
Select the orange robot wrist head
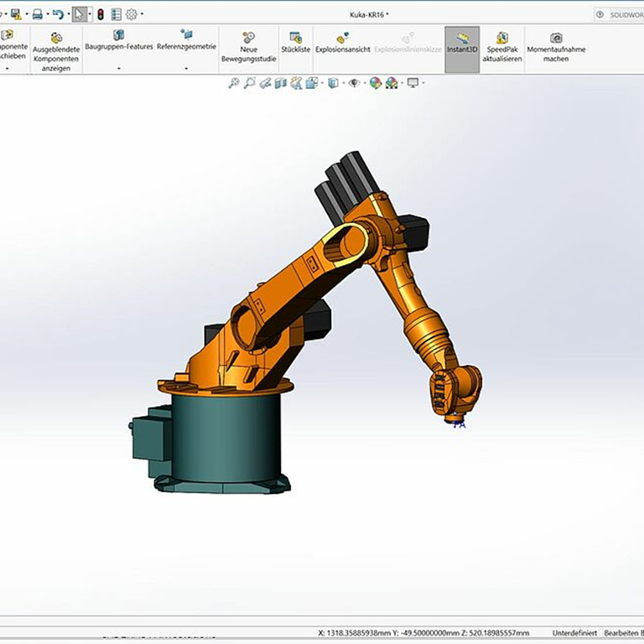point(456,393)
